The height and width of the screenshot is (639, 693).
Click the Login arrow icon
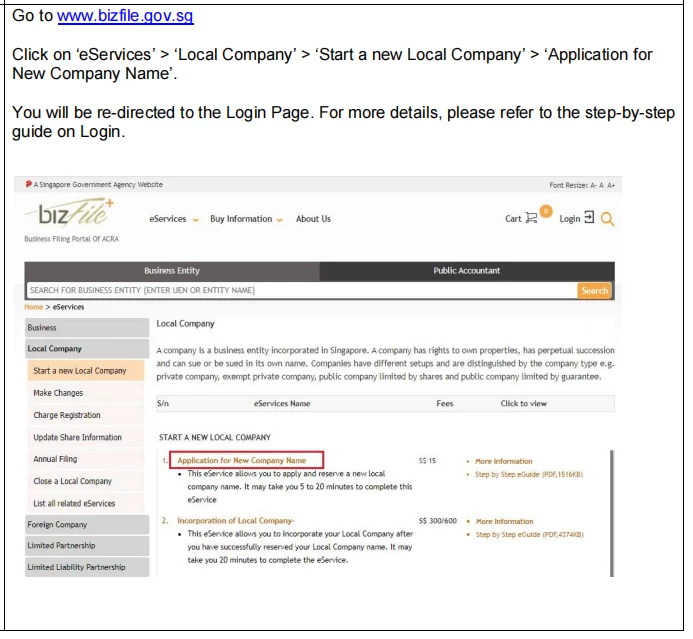click(x=589, y=217)
